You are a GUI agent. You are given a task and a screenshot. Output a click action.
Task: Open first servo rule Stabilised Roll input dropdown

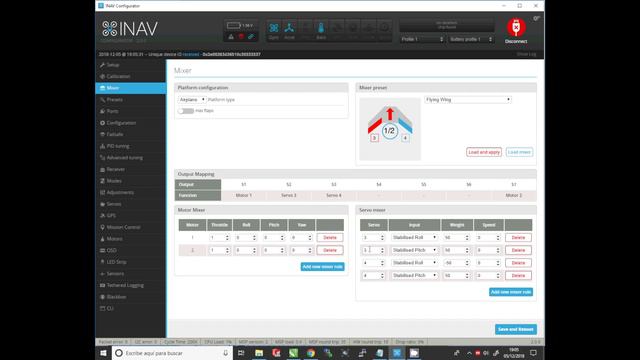414,238
